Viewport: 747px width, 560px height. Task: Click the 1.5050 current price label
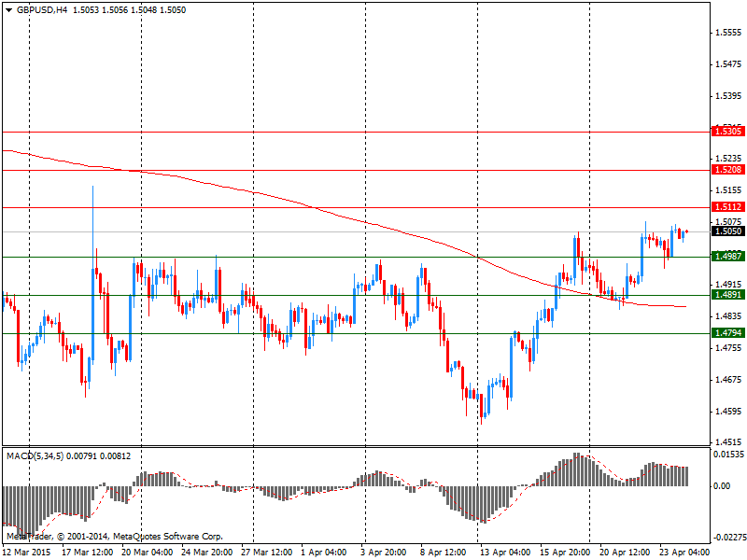coord(727,231)
